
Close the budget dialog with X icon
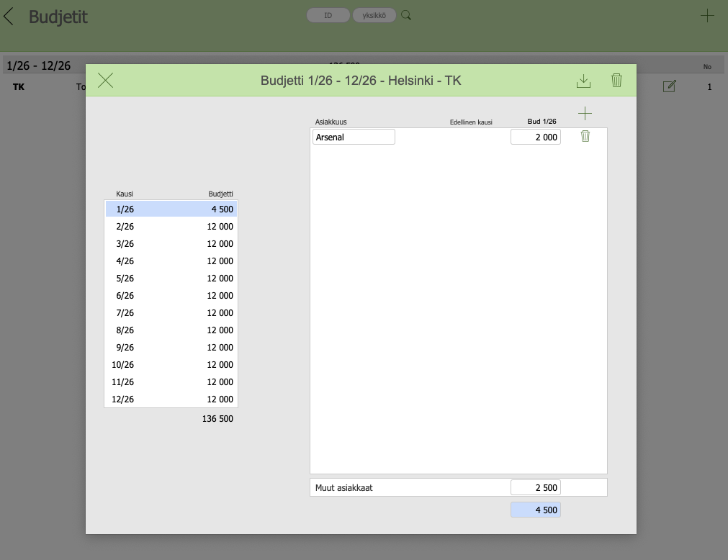[105, 81]
